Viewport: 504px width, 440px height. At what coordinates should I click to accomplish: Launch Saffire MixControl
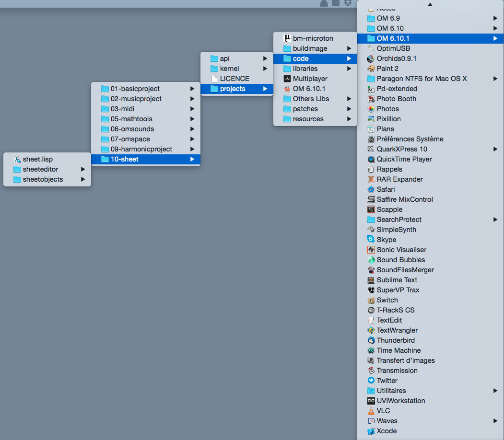(430, 199)
